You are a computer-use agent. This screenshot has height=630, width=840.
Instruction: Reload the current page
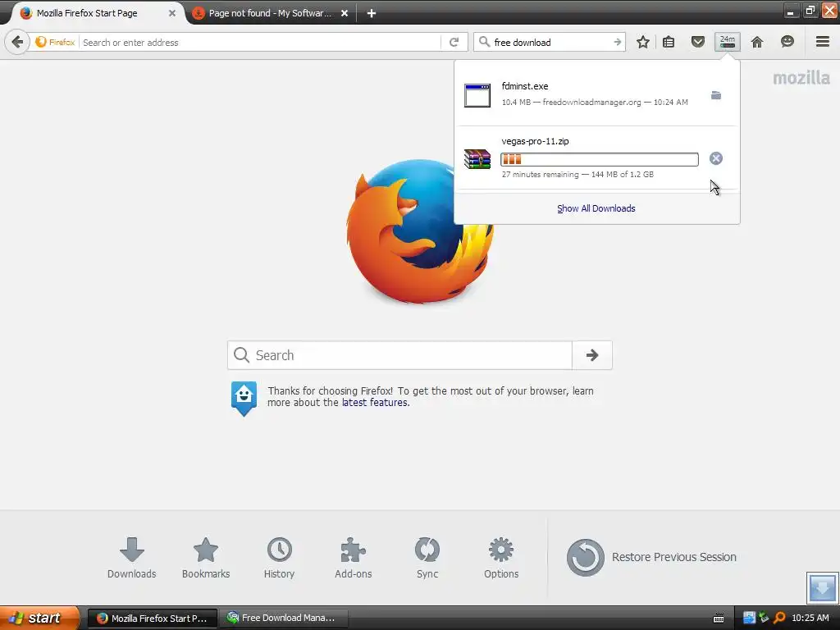454,42
